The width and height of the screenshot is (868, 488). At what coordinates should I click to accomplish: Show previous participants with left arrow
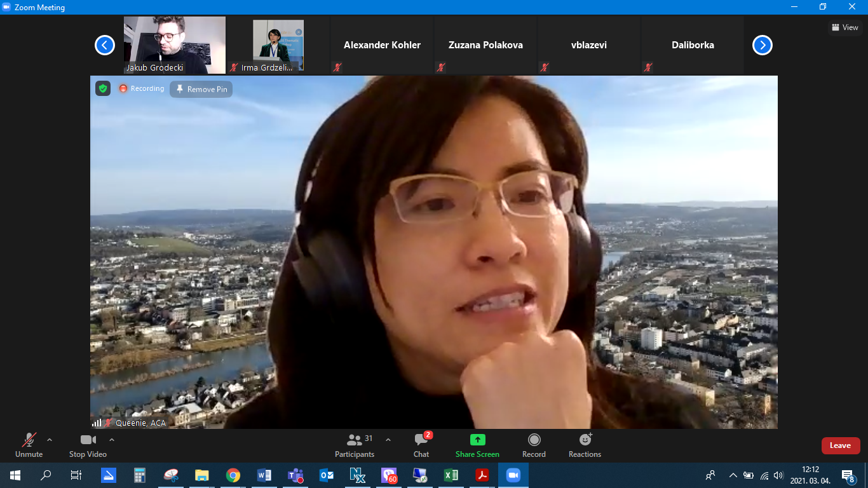click(105, 45)
